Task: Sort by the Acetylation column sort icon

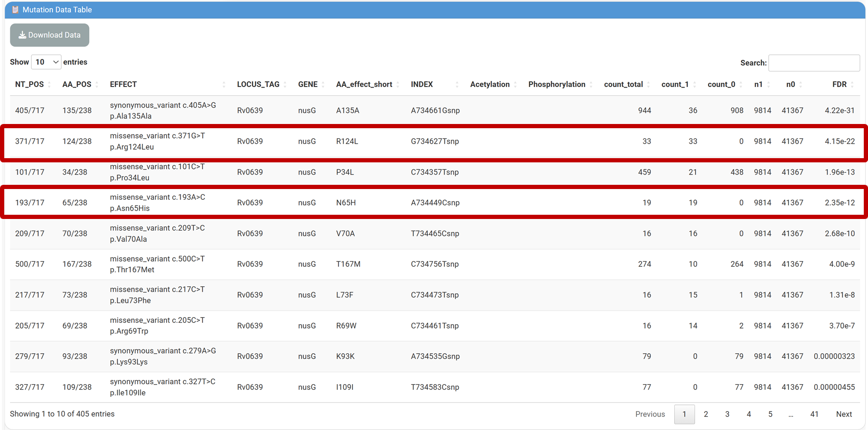Action: coord(515,85)
